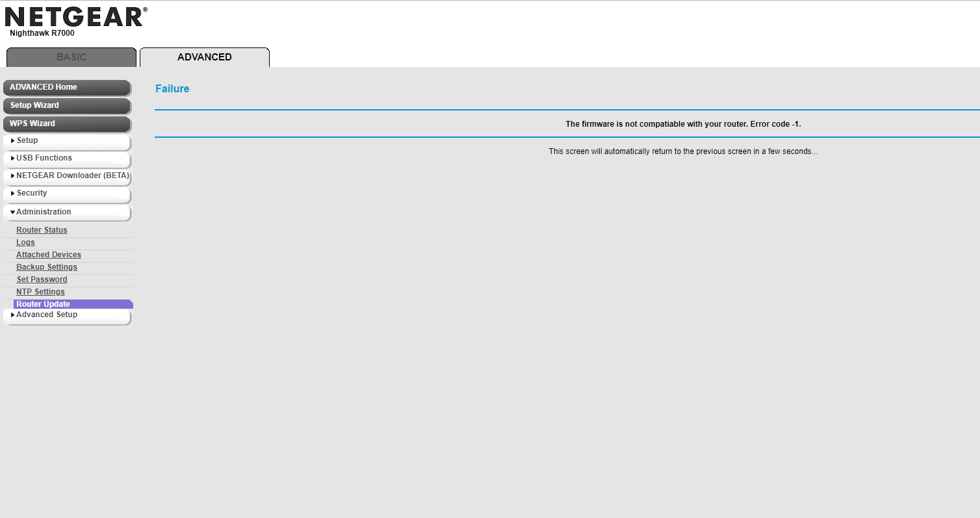Image resolution: width=980 pixels, height=518 pixels.
Task: Expand the Setup menu section
Action: [x=27, y=140]
